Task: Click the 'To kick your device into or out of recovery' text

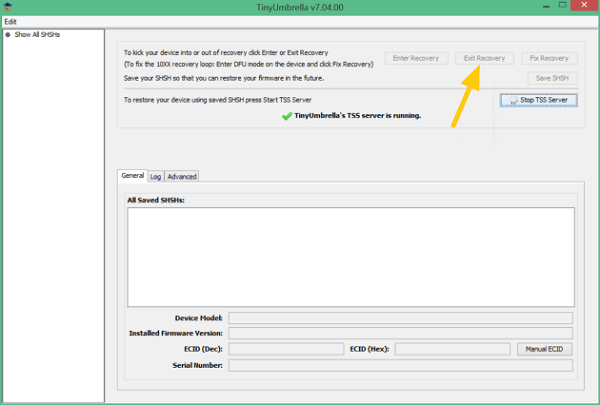Action: pyautogui.click(x=226, y=53)
